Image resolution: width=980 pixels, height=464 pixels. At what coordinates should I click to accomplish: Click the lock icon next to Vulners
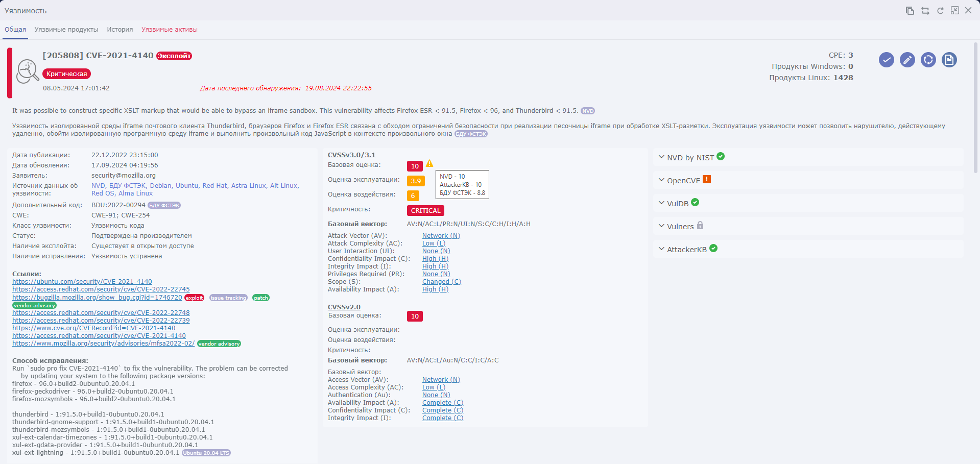coord(700,226)
